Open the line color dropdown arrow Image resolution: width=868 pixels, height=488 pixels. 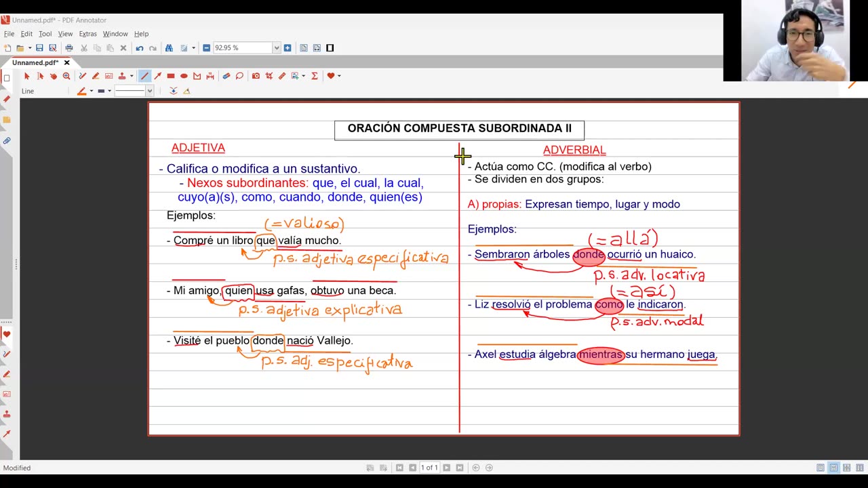(x=92, y=91)
